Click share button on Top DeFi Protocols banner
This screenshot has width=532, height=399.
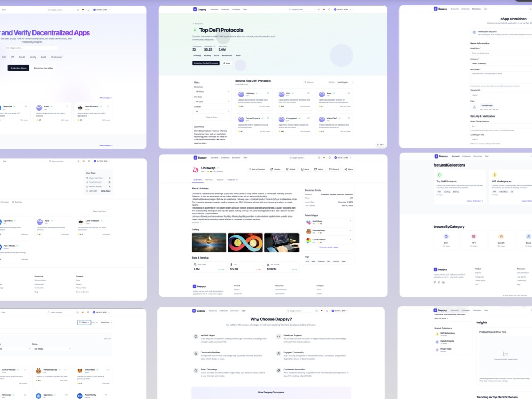(x=227, y=63)
